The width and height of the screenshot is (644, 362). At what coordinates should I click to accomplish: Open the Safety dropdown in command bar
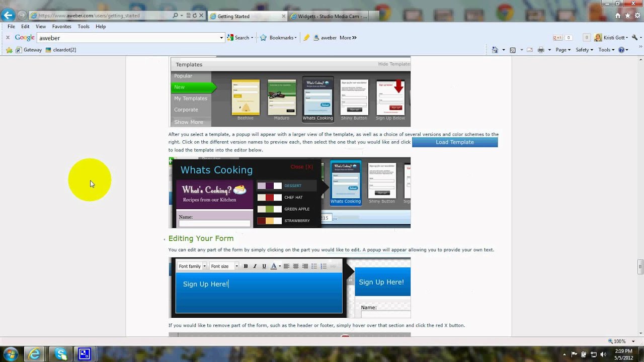click(584, 50)
